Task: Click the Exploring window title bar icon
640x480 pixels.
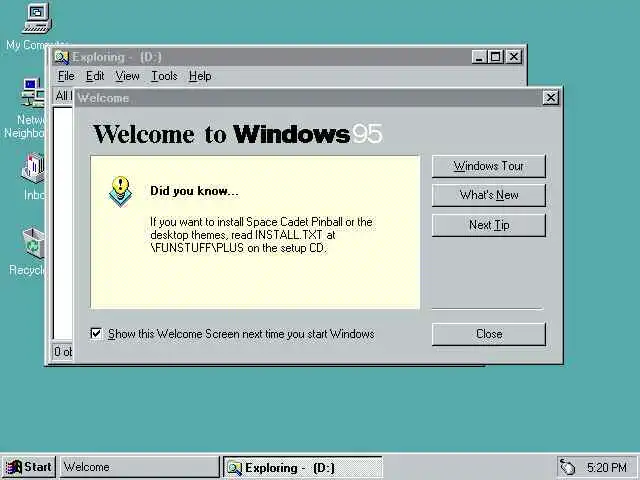Action: click(61, 57)
